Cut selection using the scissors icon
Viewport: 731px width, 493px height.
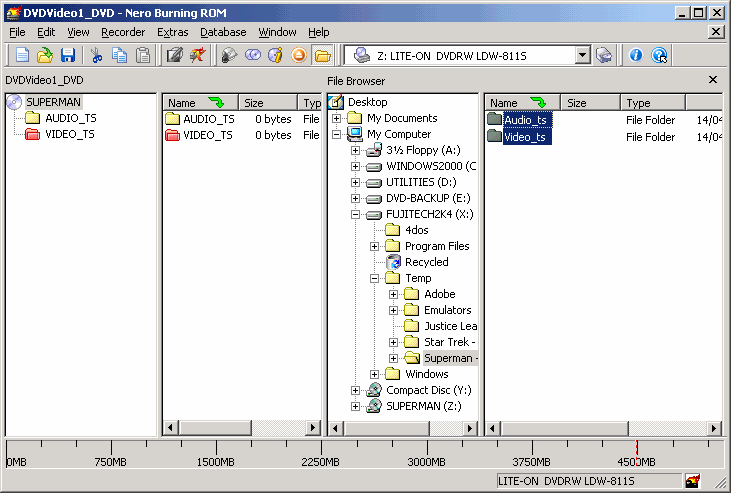[x=97, y=55]
